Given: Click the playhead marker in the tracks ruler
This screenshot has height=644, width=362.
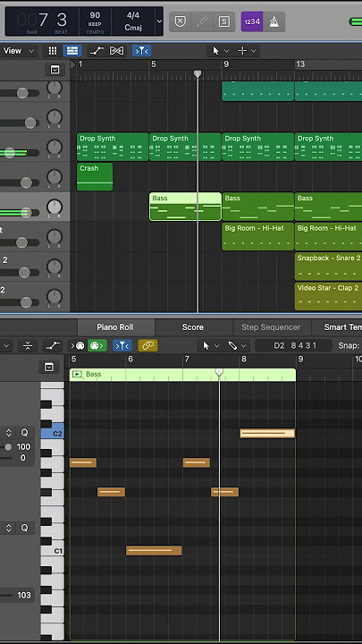Looking at the screenshot, I should [198, 74].
